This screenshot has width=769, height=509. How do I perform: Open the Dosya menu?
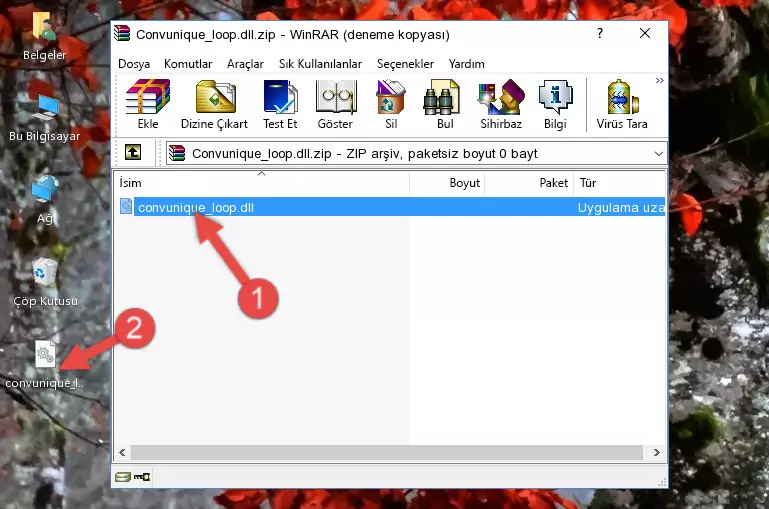[134, 64]
